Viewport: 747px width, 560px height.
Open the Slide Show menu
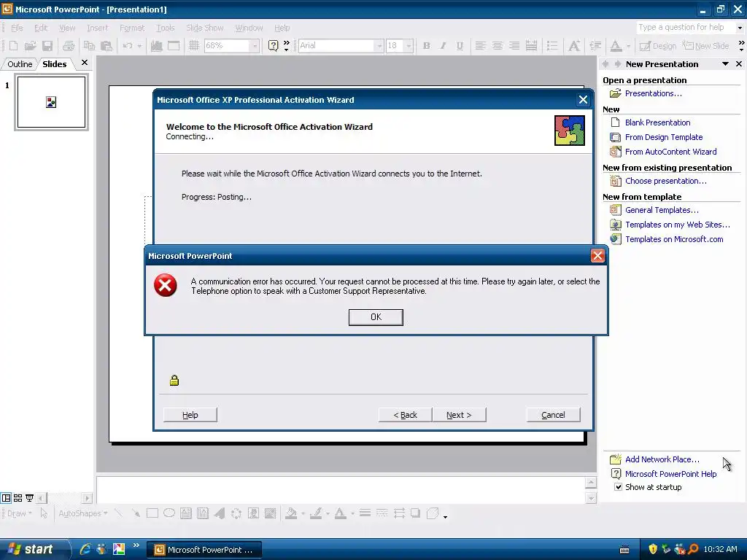tap(204, 28)
